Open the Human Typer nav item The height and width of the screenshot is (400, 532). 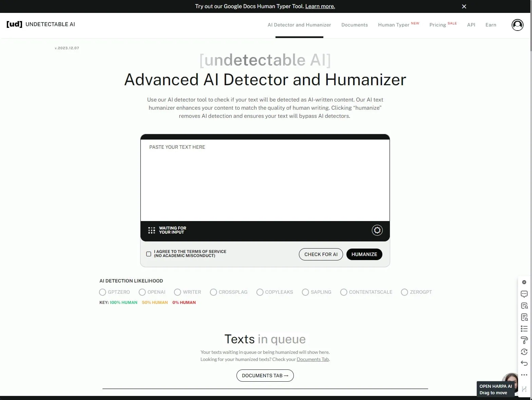[394, 25]
